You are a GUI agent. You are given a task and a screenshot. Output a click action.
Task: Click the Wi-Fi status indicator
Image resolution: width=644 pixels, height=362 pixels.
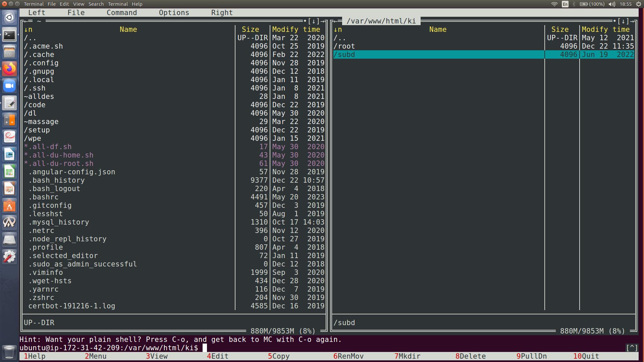coord(554,4)
